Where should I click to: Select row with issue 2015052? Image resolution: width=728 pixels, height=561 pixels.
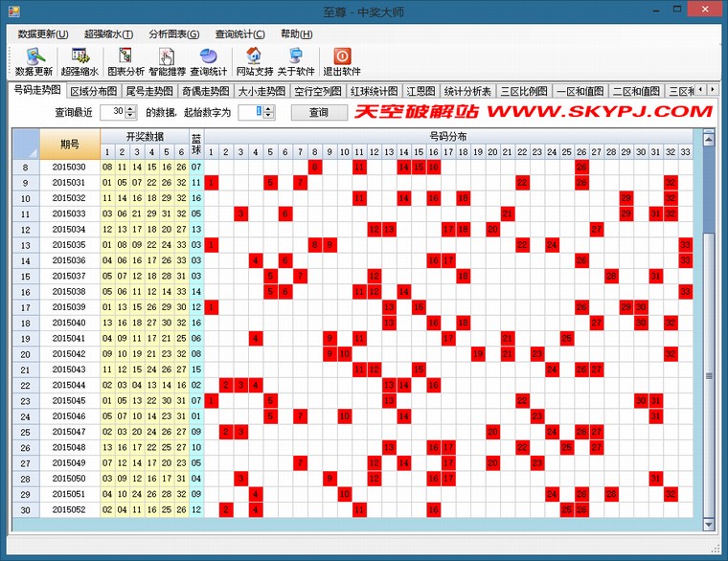click(69, 509)
